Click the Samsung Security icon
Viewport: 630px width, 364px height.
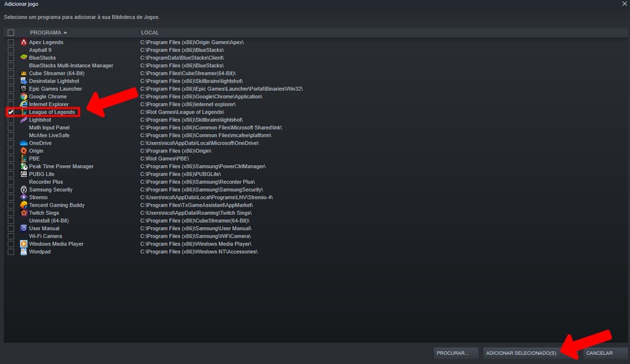24,189
